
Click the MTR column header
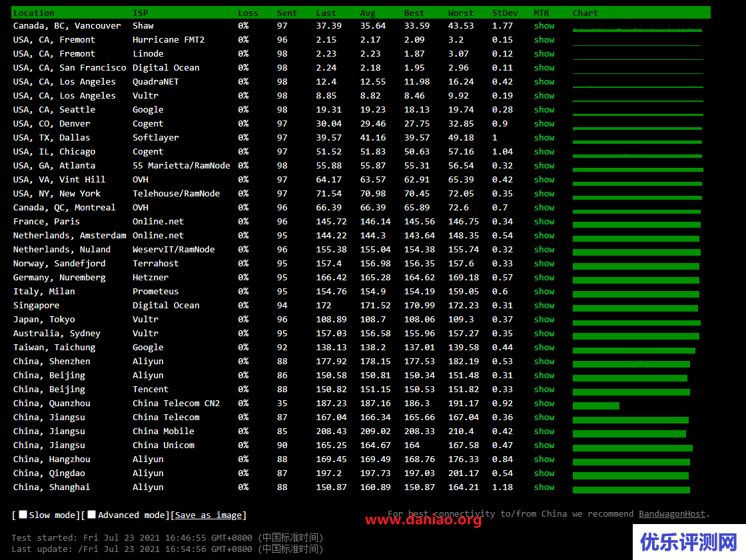(x=542, y=13)
